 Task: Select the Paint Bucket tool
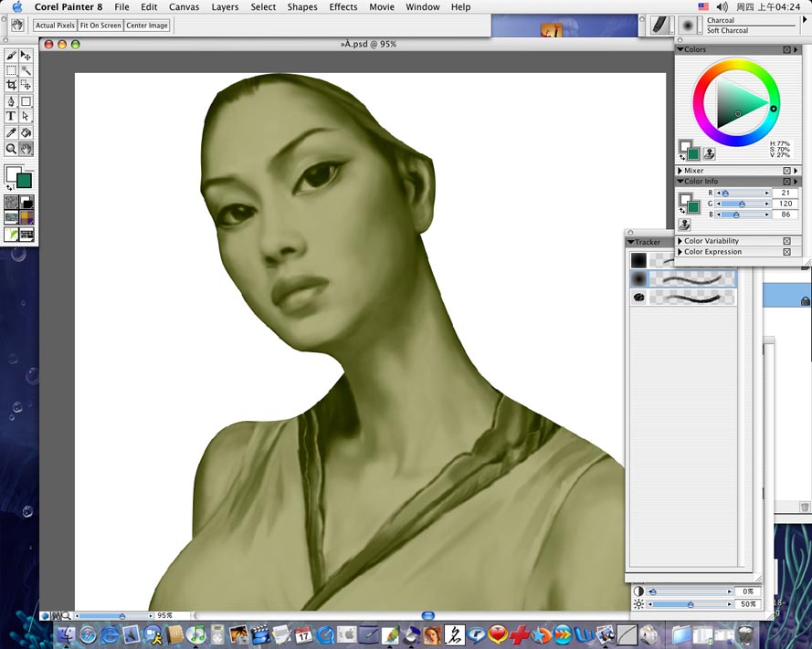pyautogui.click(x=26, y=133)
